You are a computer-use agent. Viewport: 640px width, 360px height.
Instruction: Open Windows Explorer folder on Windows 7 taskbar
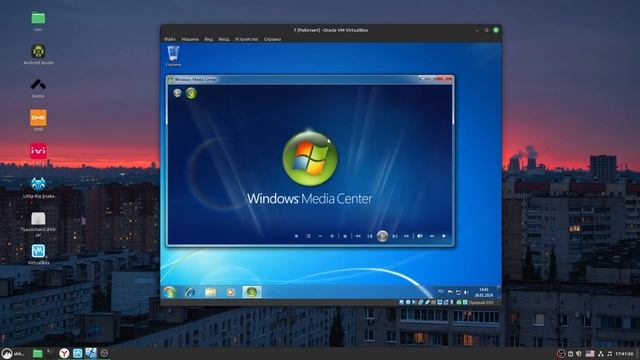click(x=210, y=292)
